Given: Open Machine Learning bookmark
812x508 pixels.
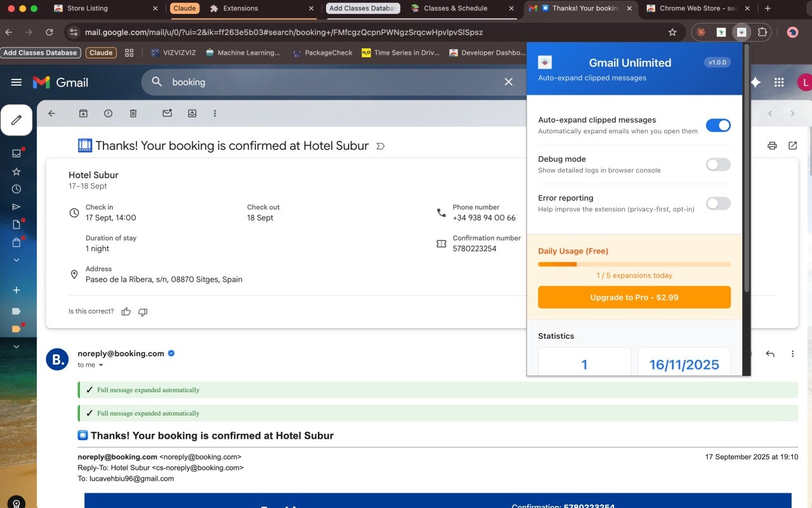Looking at the screenshot, I should [243, 53].
